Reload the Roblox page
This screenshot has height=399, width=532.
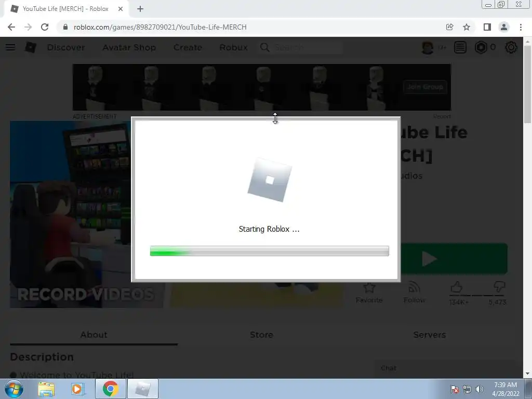[45, 27]
